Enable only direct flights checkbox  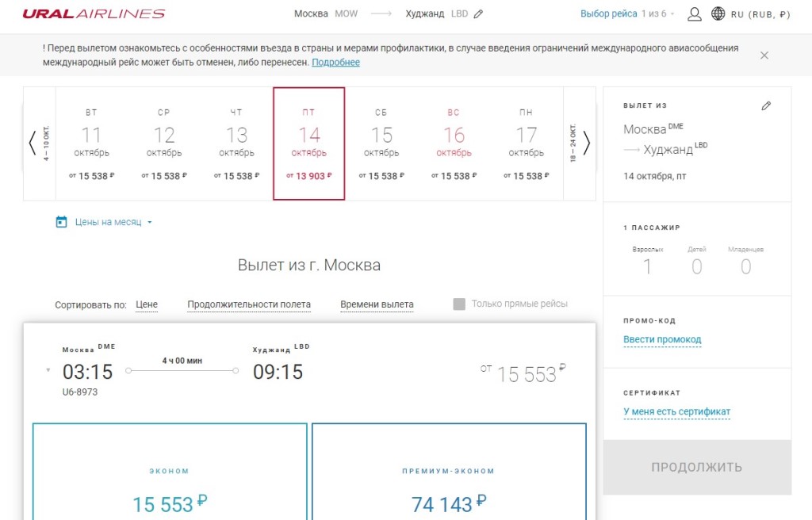coord(459,304)
